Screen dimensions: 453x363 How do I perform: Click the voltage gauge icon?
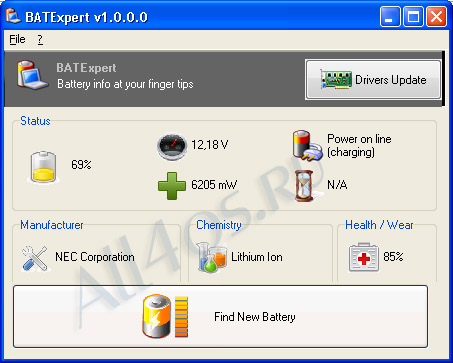(172, 146)
